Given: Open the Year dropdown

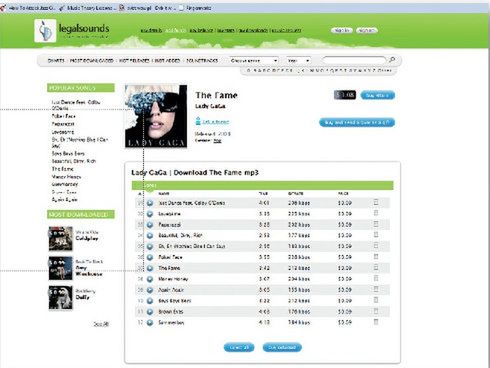Looking at the screenshot, I should [x=298, y=61].
